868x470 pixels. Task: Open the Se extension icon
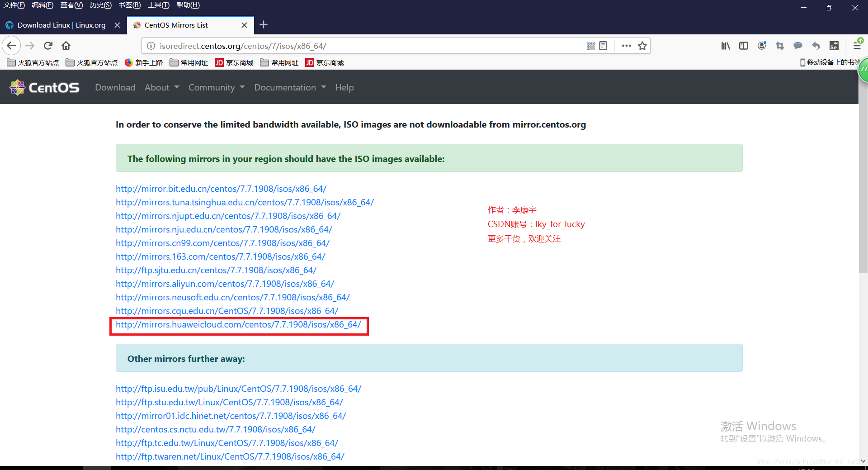click(x=834, y=46)
